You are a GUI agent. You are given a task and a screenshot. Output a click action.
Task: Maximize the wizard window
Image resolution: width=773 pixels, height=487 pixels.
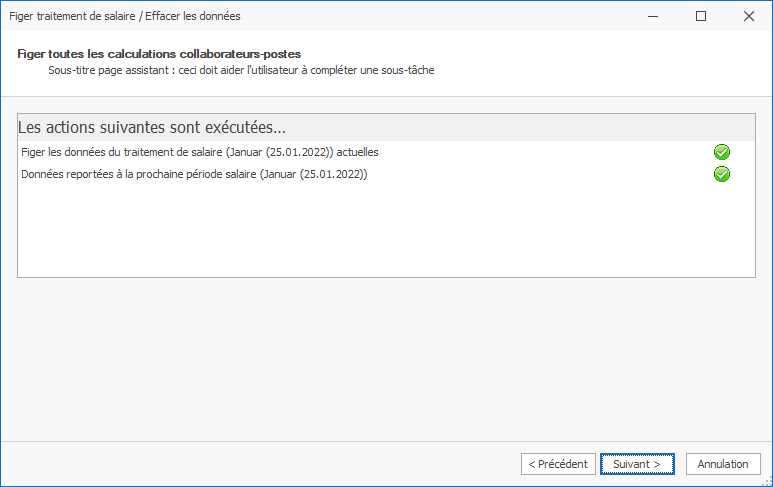[701, 16]
